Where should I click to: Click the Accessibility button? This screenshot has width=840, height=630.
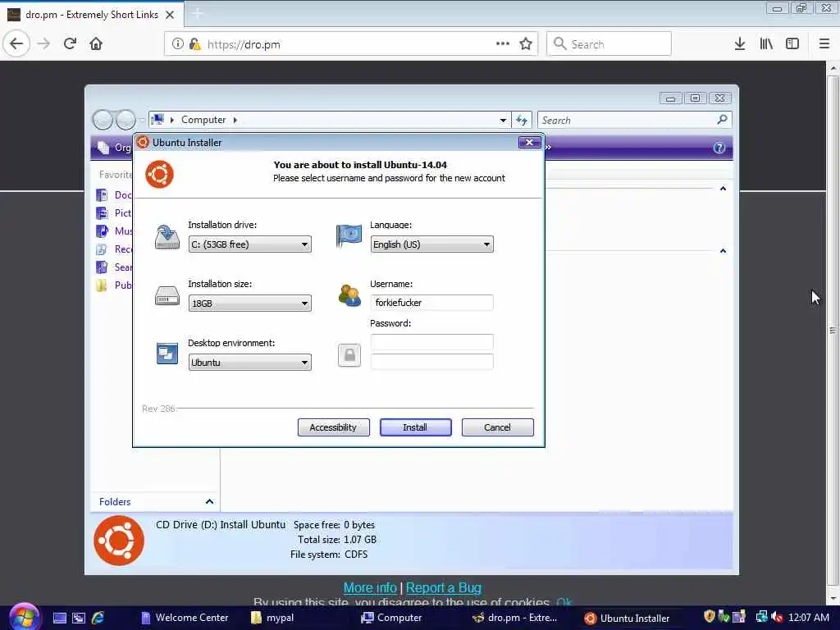tap(333, 427)
